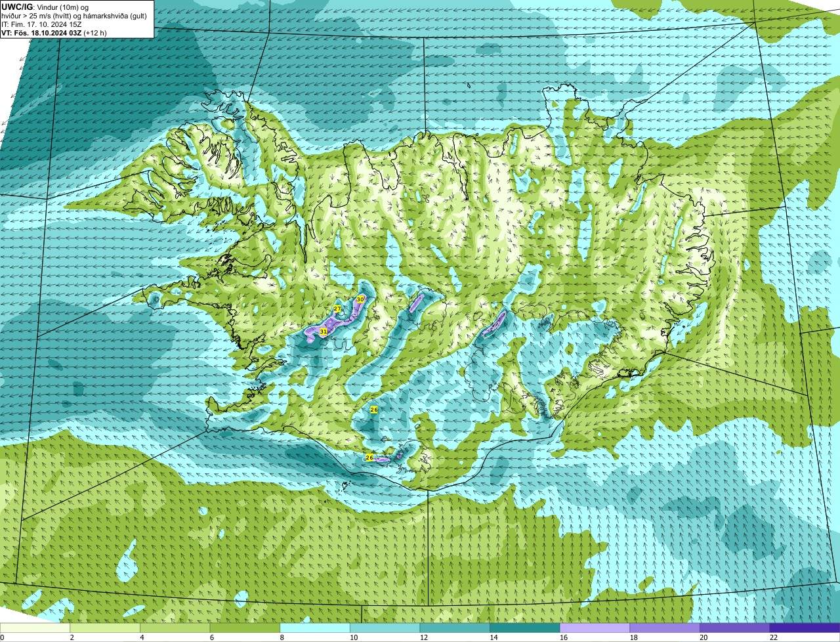
Task: Pick the 4–6 m/s light green legend swatch
Action: (x=175, y=628)
